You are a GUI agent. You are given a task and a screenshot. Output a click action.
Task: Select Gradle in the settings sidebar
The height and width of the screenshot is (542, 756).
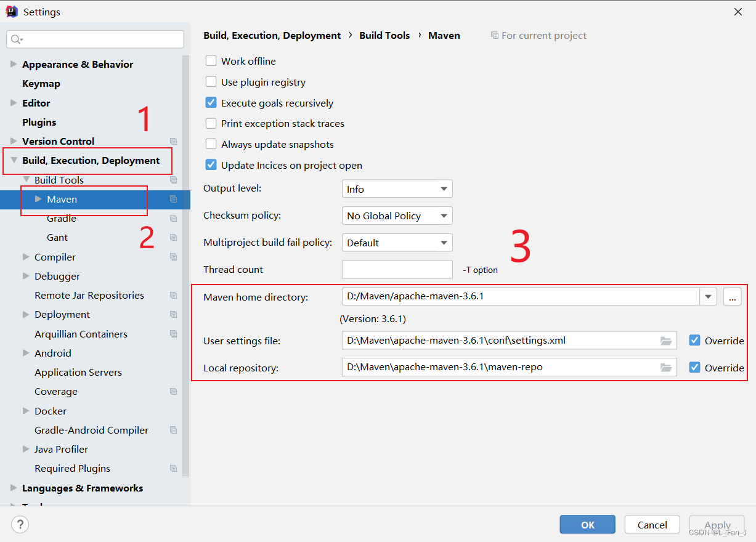(62, 218)
